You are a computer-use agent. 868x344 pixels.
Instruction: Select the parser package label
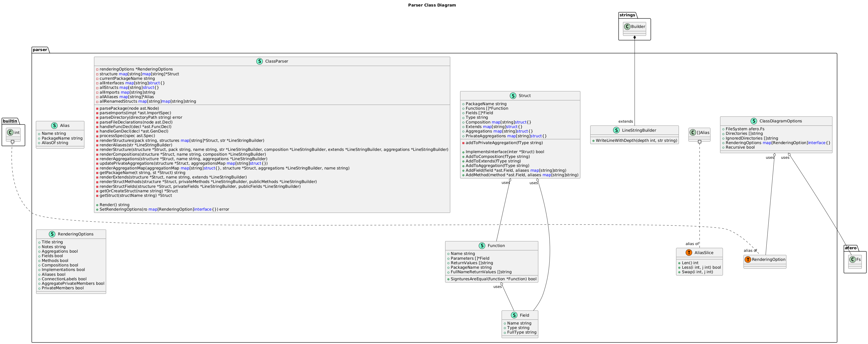pyautogui.click(x=40, y=50)
